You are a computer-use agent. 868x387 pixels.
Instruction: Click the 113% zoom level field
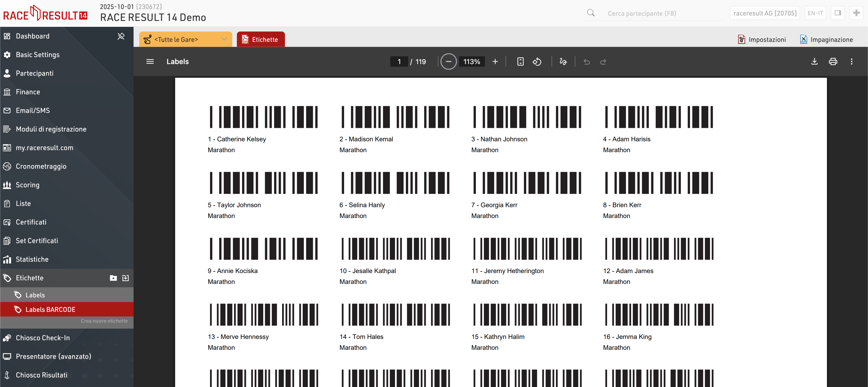click(x=471, y=62)
